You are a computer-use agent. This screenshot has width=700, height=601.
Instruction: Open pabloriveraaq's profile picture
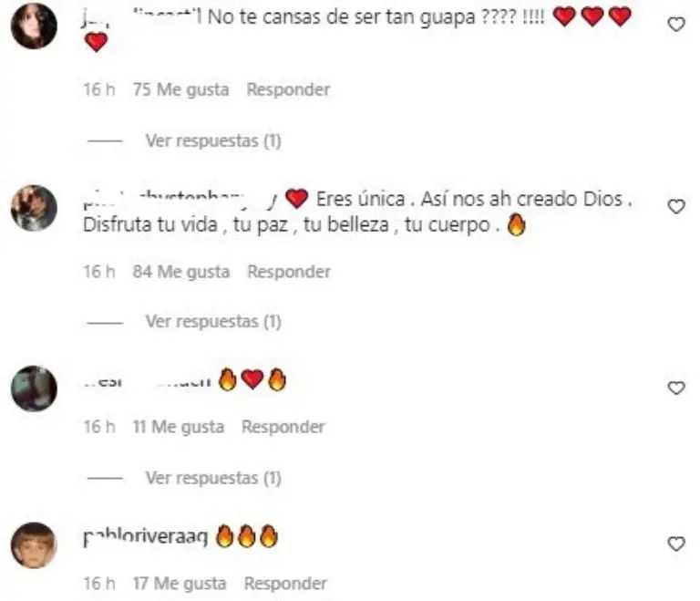point(34,545)
